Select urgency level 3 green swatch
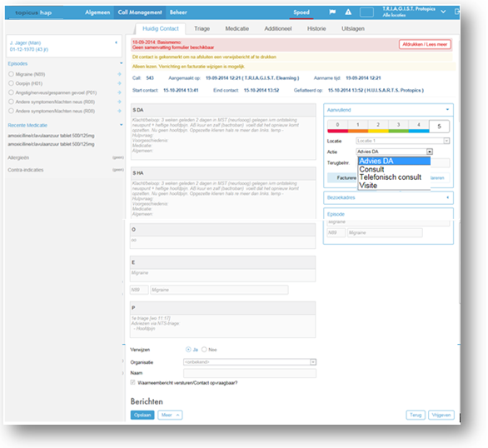Viewport: 488px width, 448px height. pos(398,127)
